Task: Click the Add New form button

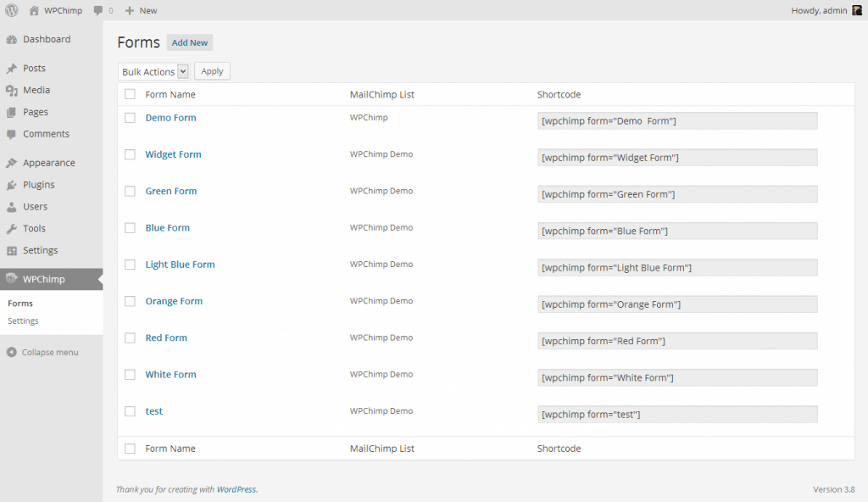Action: point(190,42)
